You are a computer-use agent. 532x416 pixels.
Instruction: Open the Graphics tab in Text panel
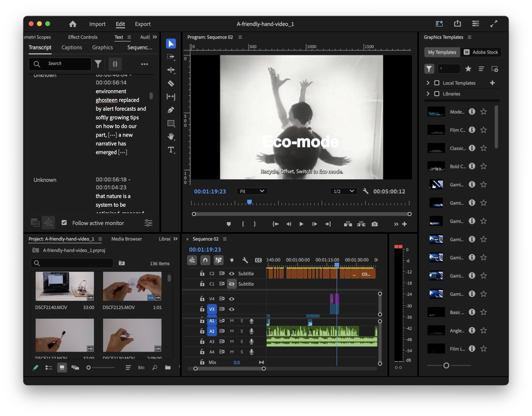click(x=103, y=47)
